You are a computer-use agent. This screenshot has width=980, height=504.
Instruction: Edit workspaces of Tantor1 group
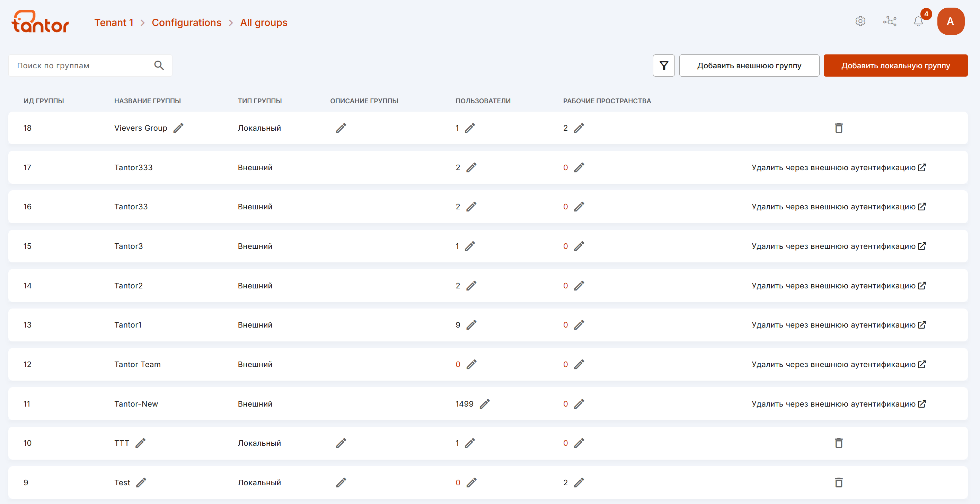pyautogui.click(x=579, y=325)
